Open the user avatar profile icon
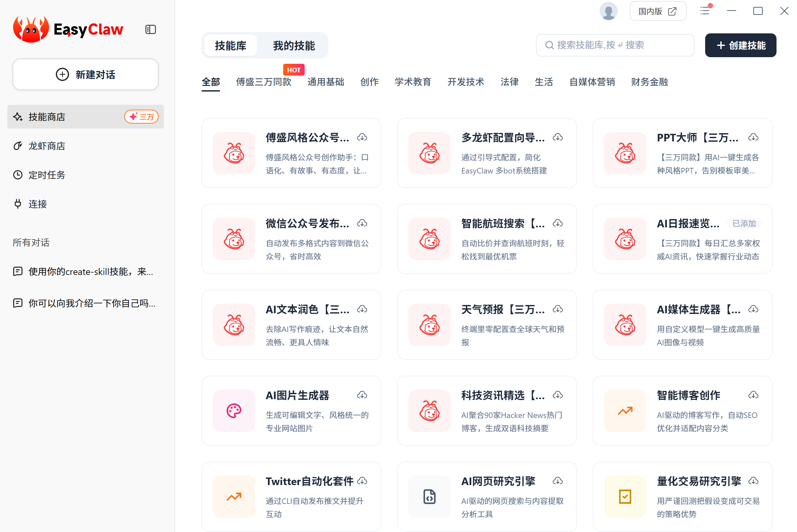The height and width of the screenshot is (532, 797). pyautogui.click(x=608, y=11)
